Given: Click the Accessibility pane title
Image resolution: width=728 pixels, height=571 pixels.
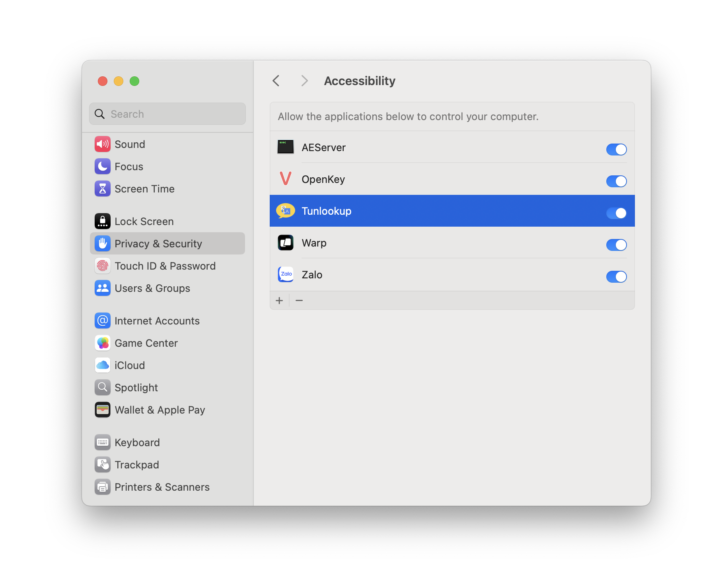Looking at the screenshot, I should coord(360,81).
